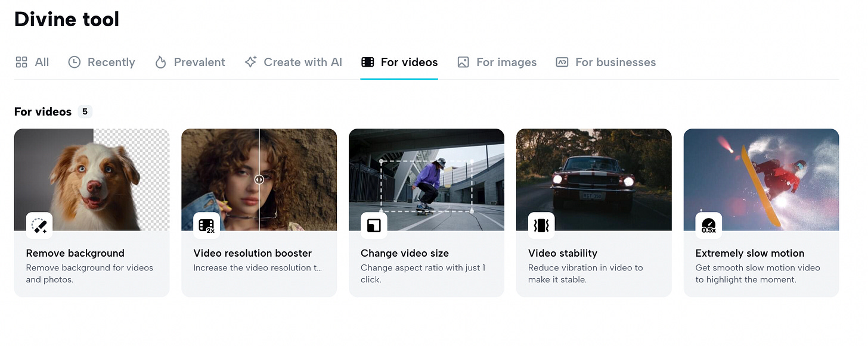Click the snowboarder slow motion thumbnail
The width and height of the screenshot is (868, 346).
point(761,179)
